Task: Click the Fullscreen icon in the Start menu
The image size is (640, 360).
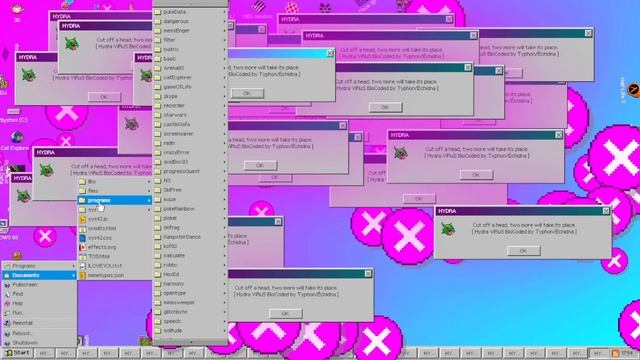Action: pyautogui.click(x=7, y=285)
